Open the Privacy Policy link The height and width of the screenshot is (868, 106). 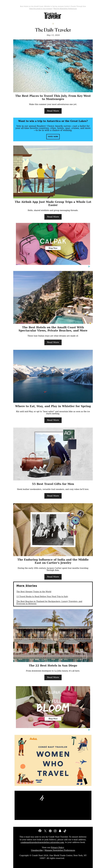tap(57, 847)
